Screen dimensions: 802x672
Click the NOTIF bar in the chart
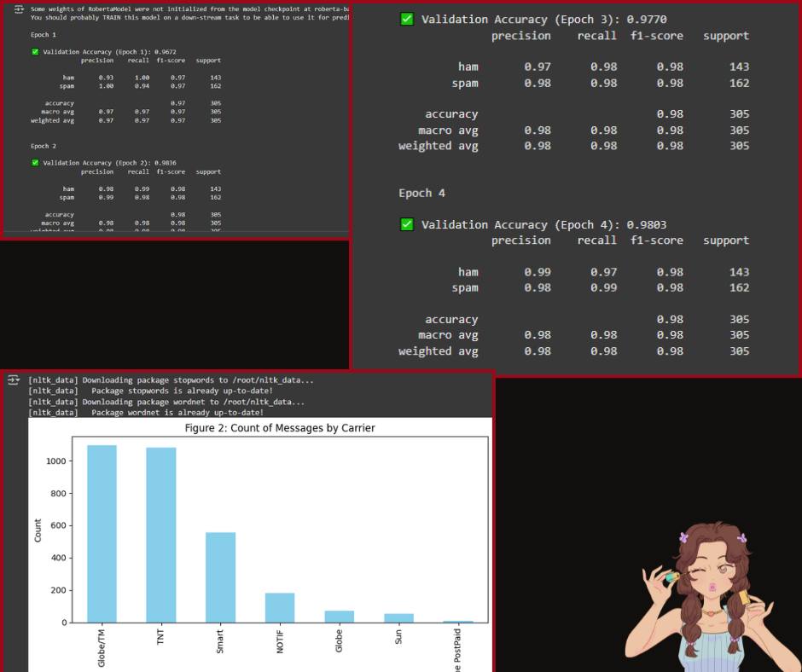pos(280,607)
